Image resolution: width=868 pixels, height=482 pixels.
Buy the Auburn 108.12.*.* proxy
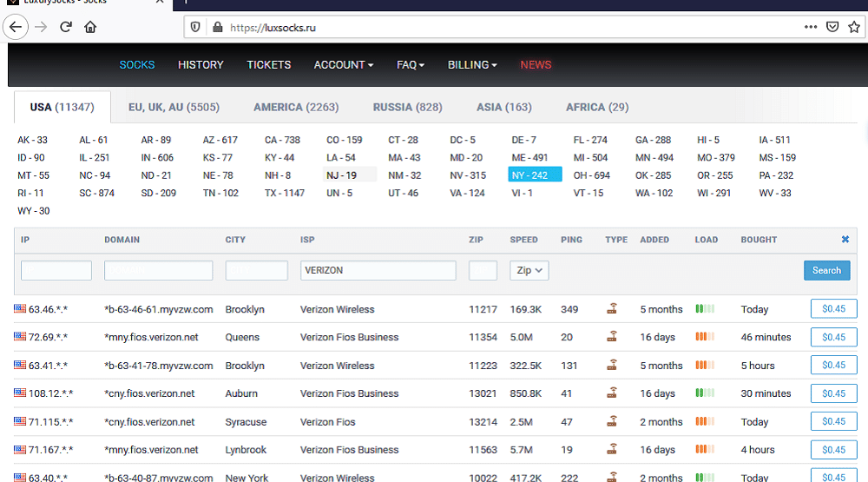click(833, 393)
